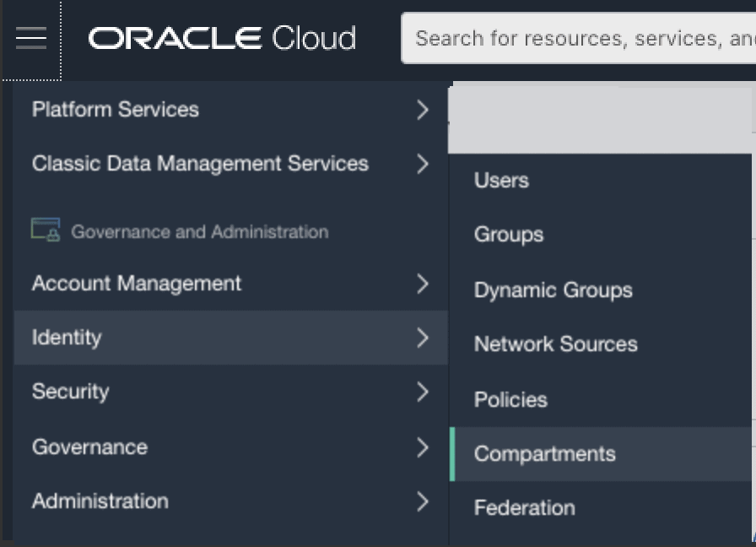Click the Oracle Cloud logo
The height and width of the screenshot is (547, 756).
pyautogui.click(x=222, y=38)
